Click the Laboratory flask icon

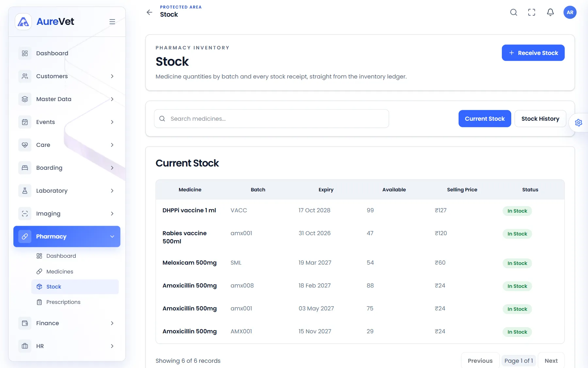pyautogui.click(x=25, y=191)
